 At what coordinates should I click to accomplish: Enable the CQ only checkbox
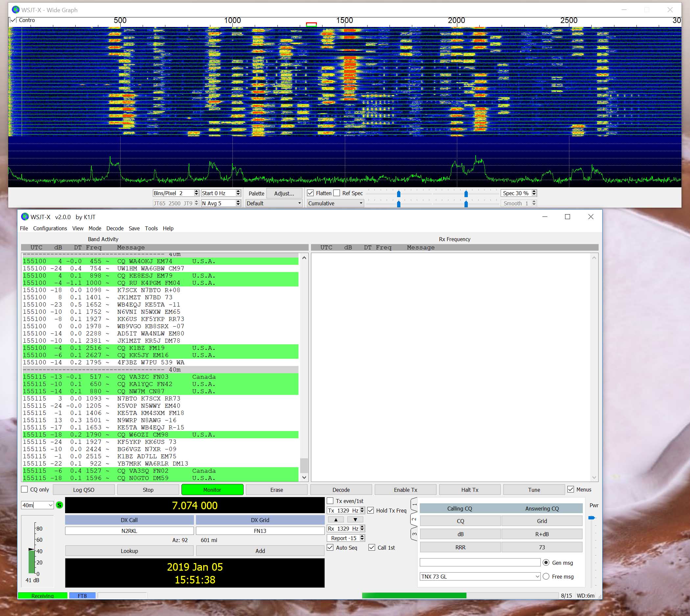tap(24, 490)
